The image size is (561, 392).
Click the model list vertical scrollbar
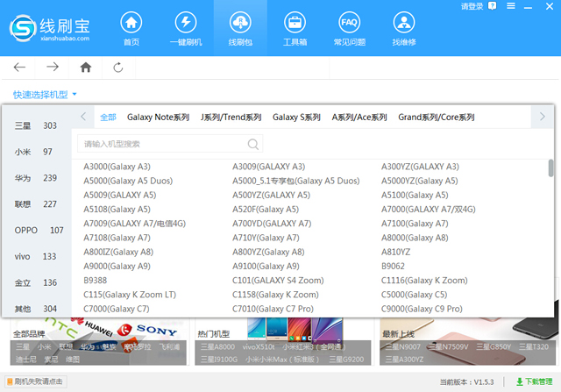pos(550,167)
